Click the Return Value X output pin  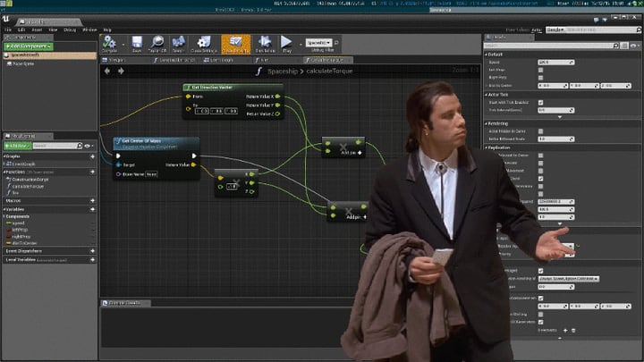pyautogui.click(x=277, y=97)
